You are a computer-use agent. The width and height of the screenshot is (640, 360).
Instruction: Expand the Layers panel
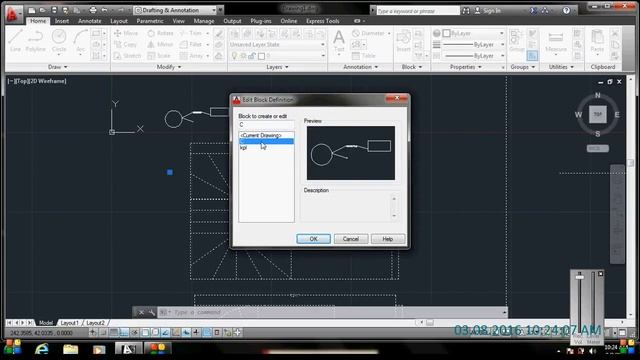pos(277,67)
